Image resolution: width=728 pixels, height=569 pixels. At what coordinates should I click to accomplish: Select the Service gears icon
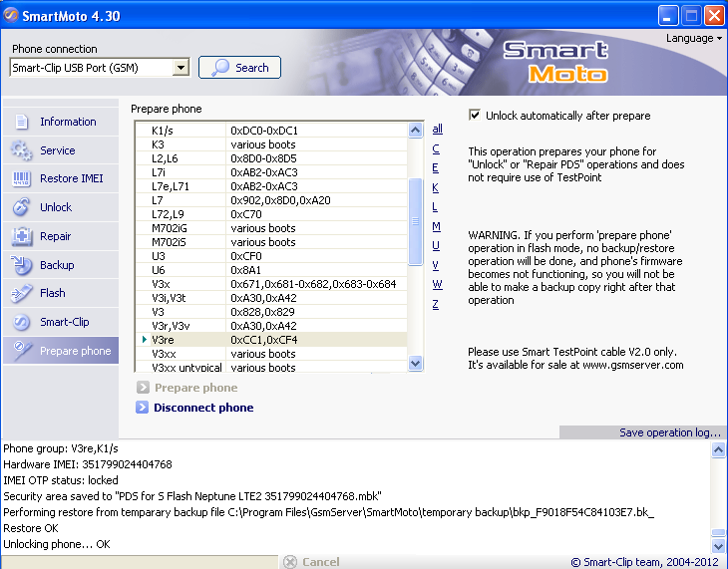coord(21,150)
